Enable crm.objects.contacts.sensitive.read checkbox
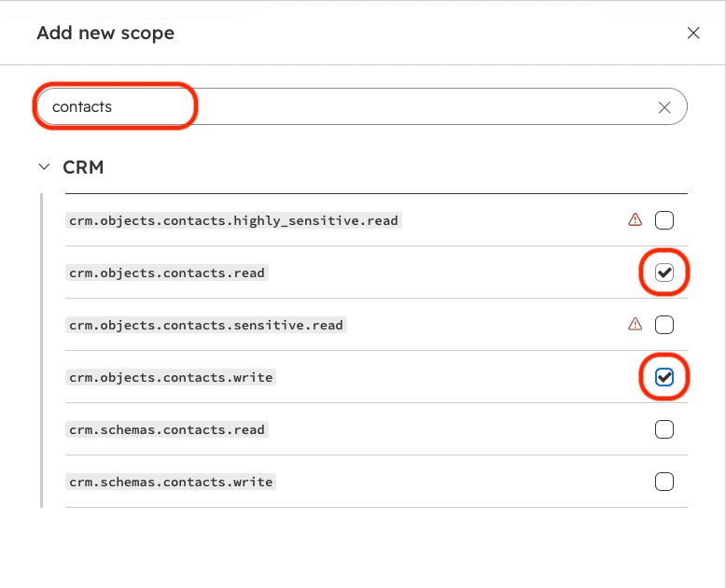The width and height of the screenshot is (726, 588). 664,325
